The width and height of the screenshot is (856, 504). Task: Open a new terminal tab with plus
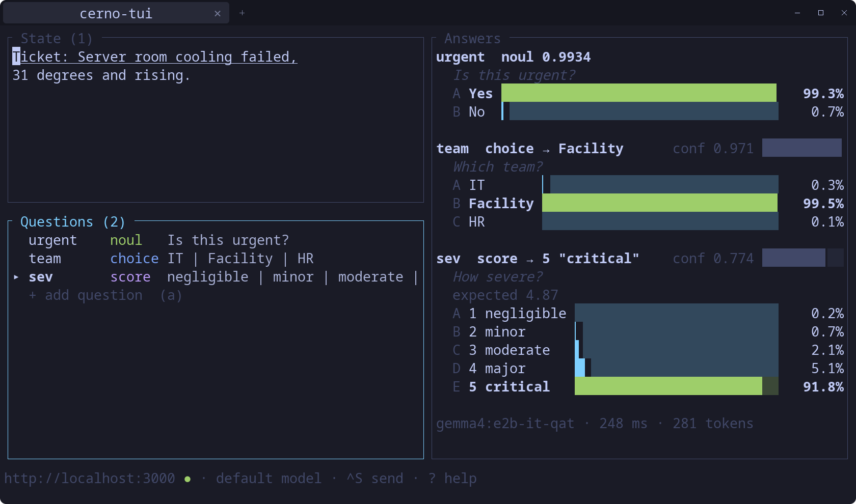242,13
